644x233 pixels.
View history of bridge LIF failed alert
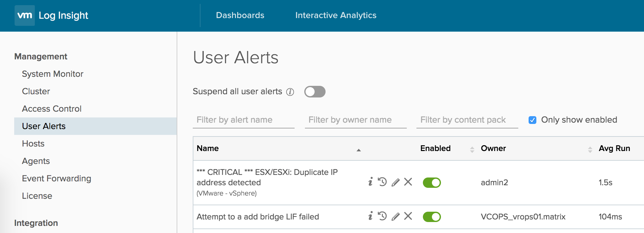pyautogui.click(x=383, y=216)
